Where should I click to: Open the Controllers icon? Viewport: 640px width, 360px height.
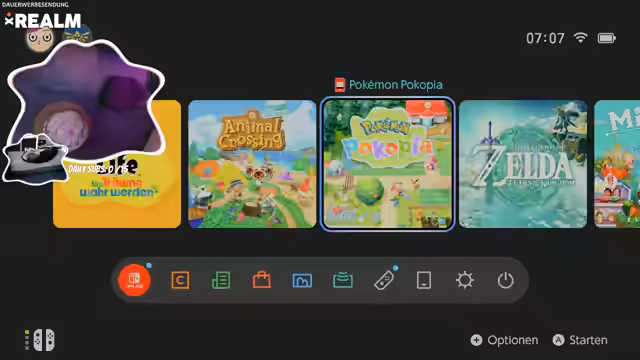point(384,280)
